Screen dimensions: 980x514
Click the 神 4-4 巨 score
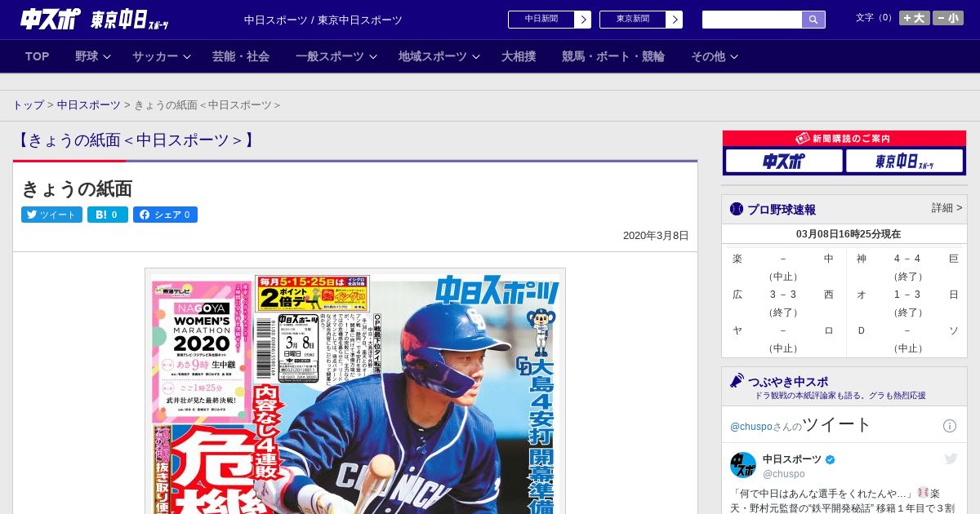[907, 259]
